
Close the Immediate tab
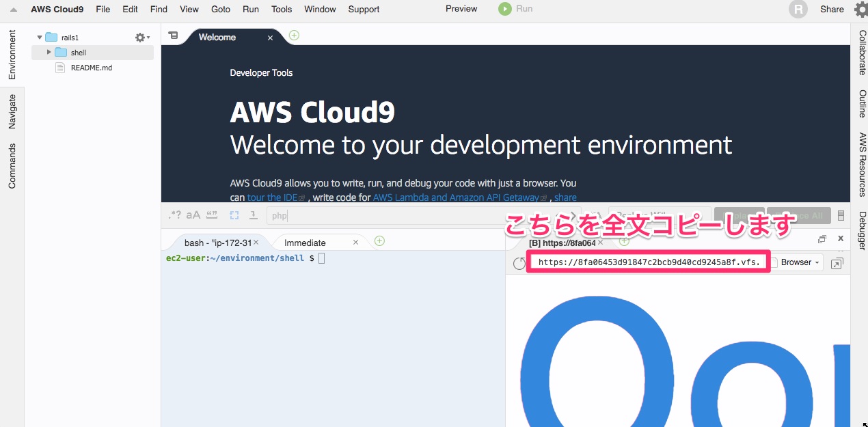click(355, 243)
